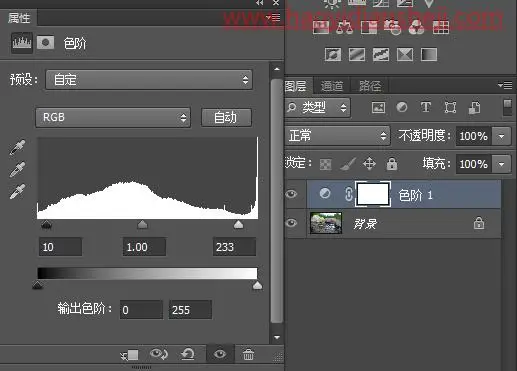Click lock icon on 背景 layer

[x=479, y=223]
